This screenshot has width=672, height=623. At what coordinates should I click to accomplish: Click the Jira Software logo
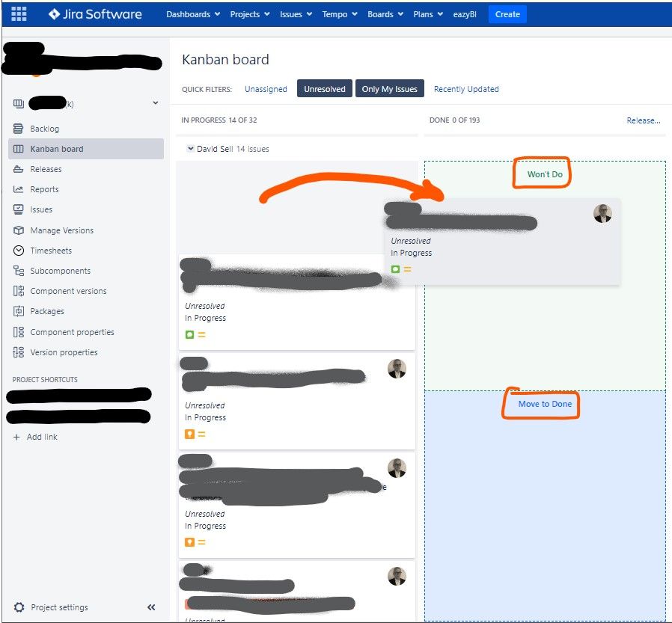tap(95, 14)
